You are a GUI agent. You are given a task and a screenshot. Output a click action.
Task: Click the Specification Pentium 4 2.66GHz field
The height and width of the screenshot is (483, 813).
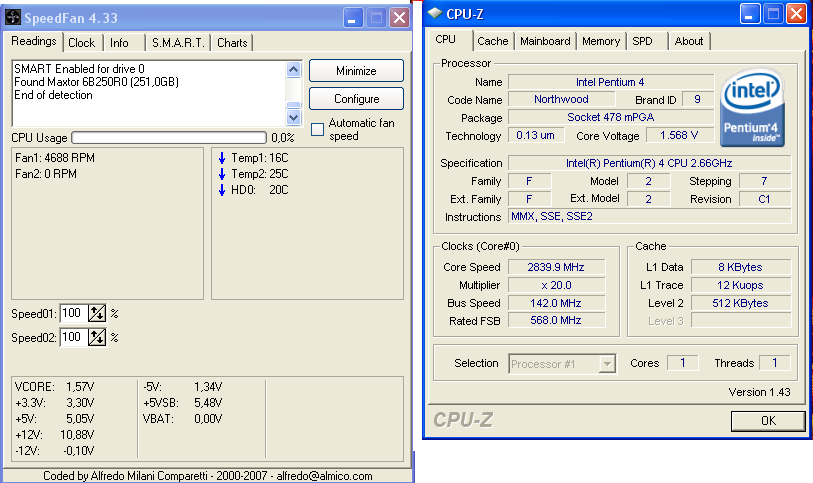click(x=650, y=163)
